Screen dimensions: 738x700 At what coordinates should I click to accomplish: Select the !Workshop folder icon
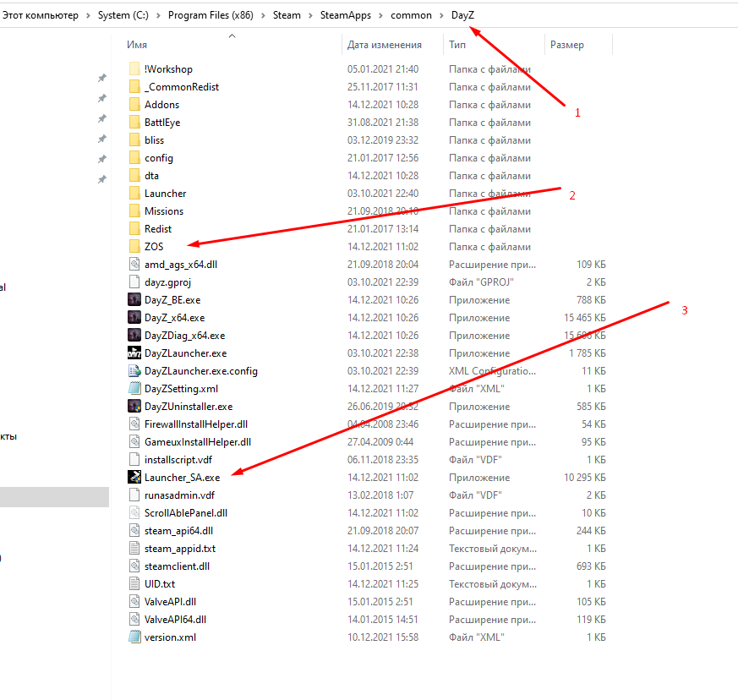pos(134,69)
